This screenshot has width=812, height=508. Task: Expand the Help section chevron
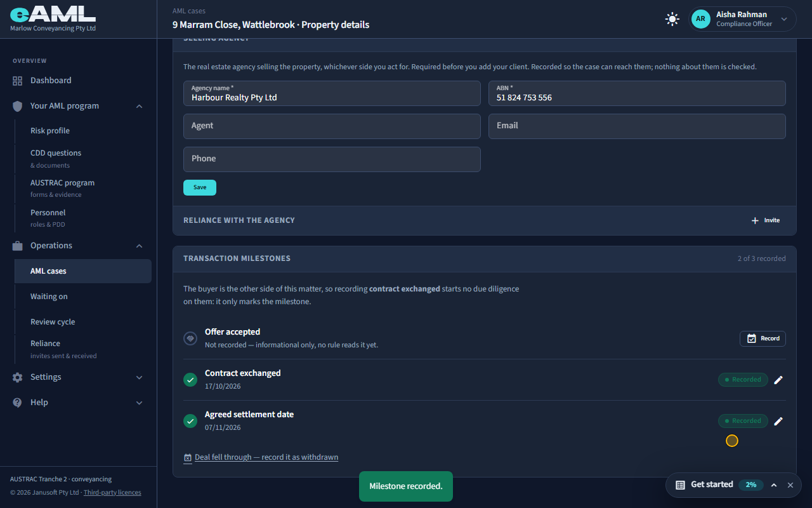click(x=140, y=403)
